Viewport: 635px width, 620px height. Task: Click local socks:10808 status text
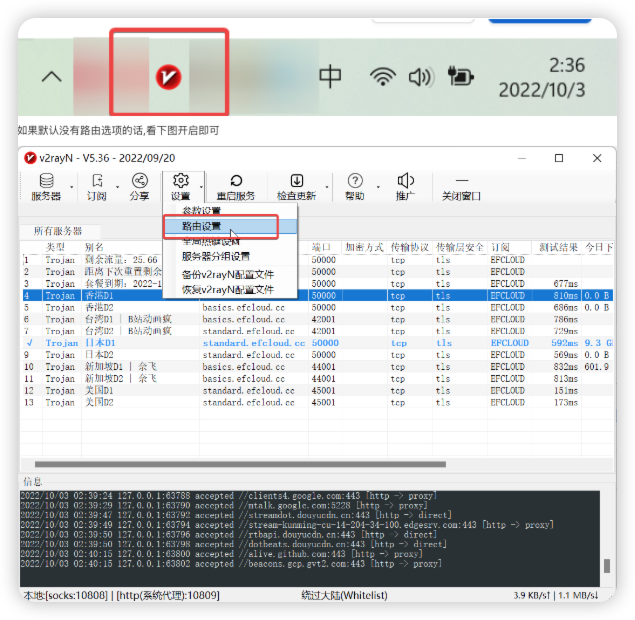(66, 595)
